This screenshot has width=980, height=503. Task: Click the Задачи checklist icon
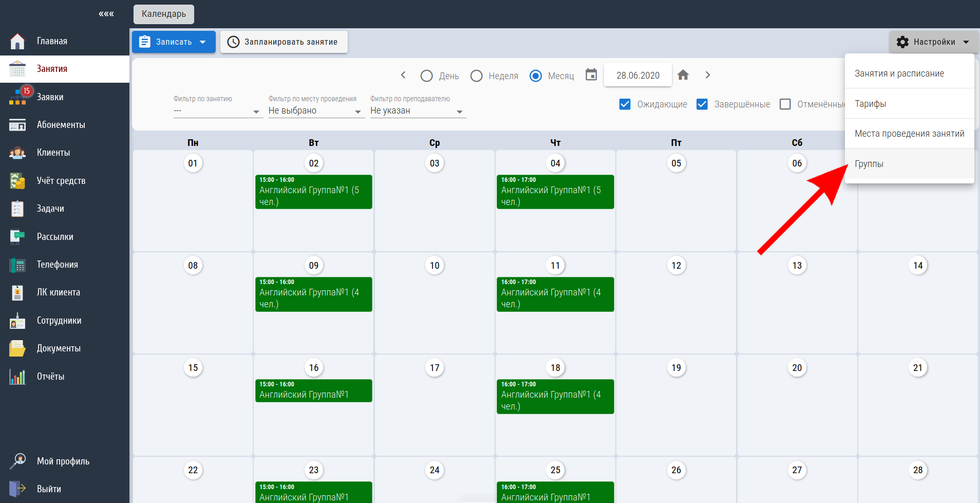(17, 209)
